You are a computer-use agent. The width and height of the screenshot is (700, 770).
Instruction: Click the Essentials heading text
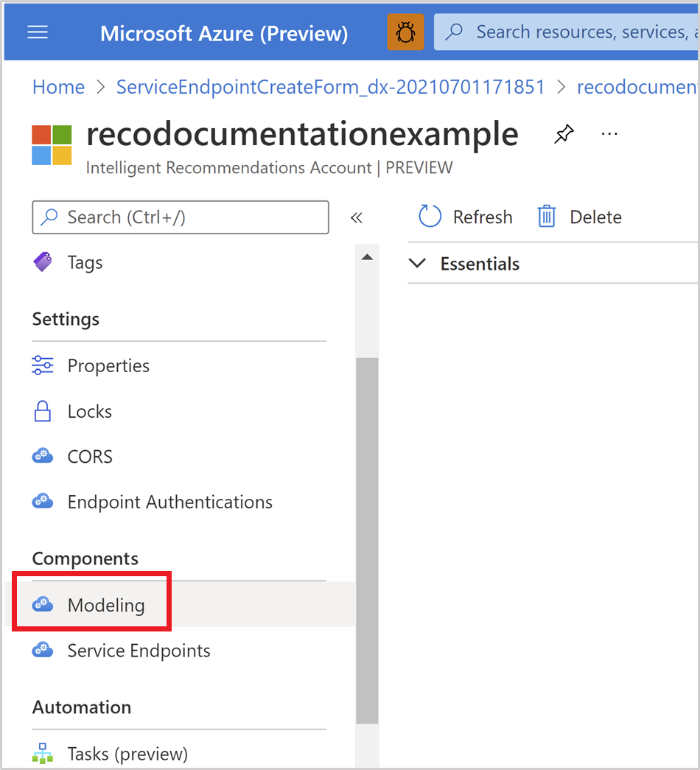(x=480, y=264)
